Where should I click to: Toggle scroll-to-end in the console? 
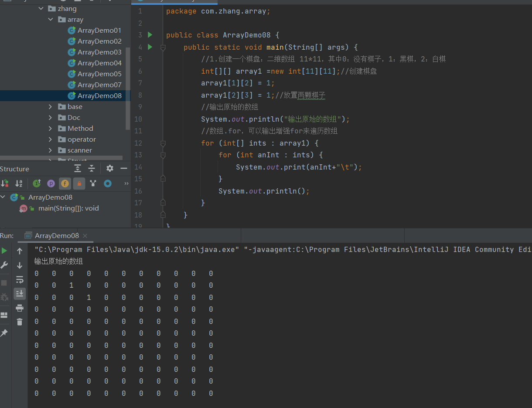coord(20,294)
